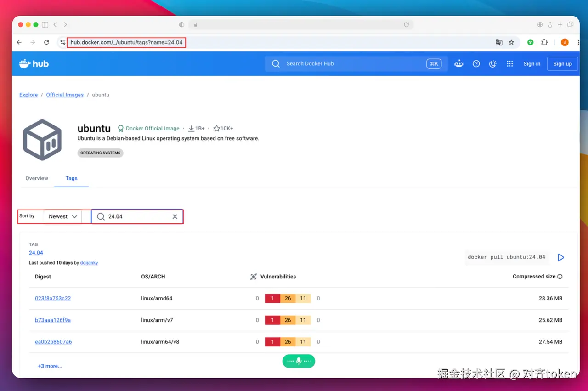The width and height of the screenshot is (588, 391).
Task: Switch to the Overview tab
Action: click(37, 178)
